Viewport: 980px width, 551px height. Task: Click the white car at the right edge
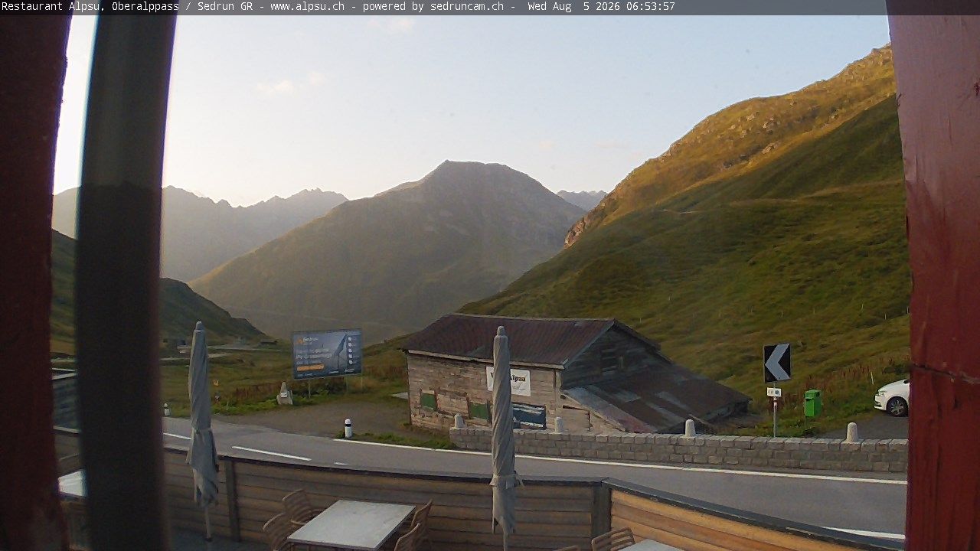[892, 397]
